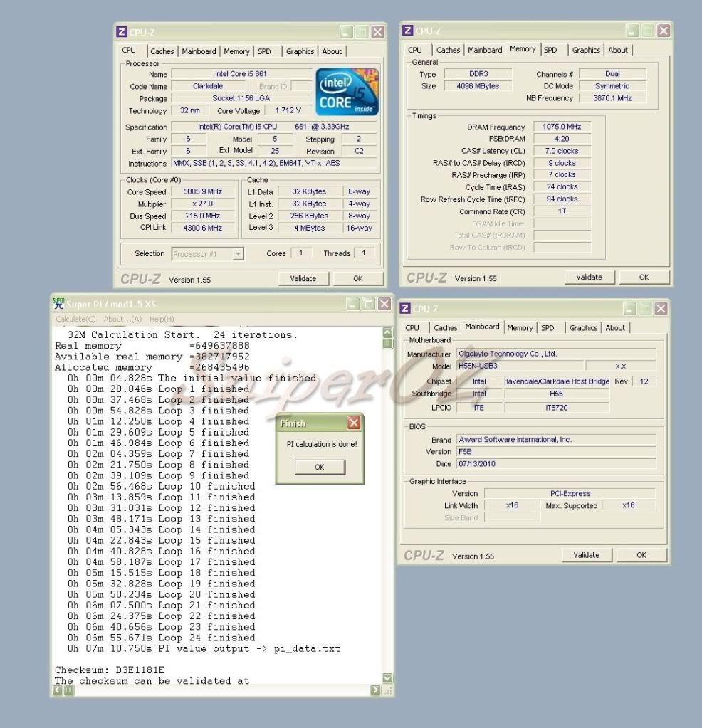Open the Processor #1 selection dropdown
The image size is (702, 728).
(238, 254)
